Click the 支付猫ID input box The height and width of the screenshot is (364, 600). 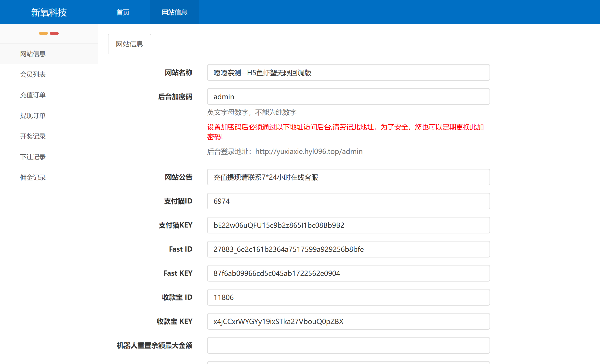pos(348,201)
